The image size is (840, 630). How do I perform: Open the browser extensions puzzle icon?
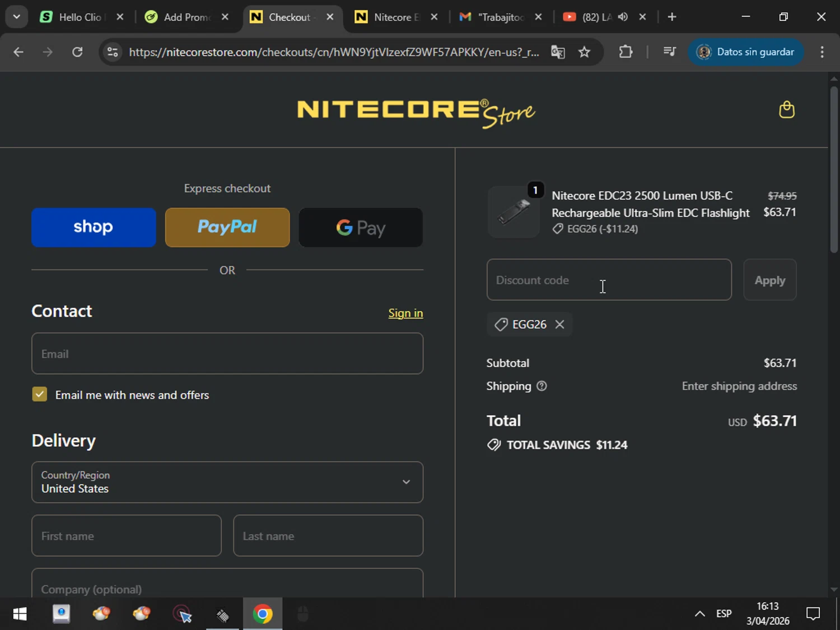click(626, 52)
